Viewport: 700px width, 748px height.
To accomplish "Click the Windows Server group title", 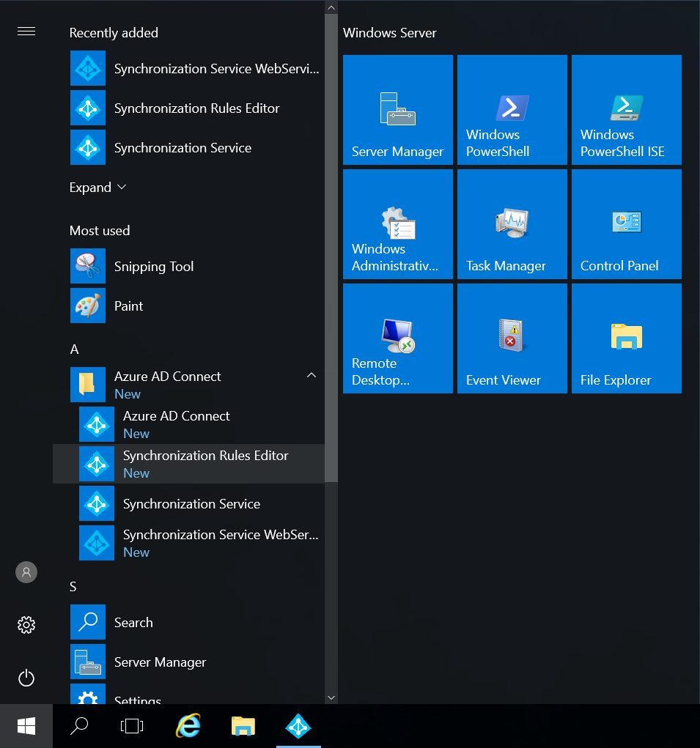I will (389, 33).
